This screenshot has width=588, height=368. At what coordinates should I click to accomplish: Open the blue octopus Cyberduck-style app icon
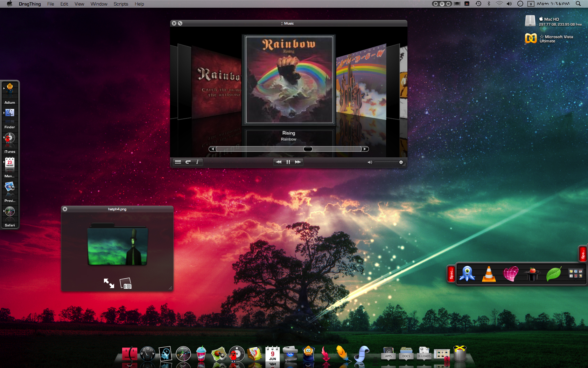click(467, 274)
